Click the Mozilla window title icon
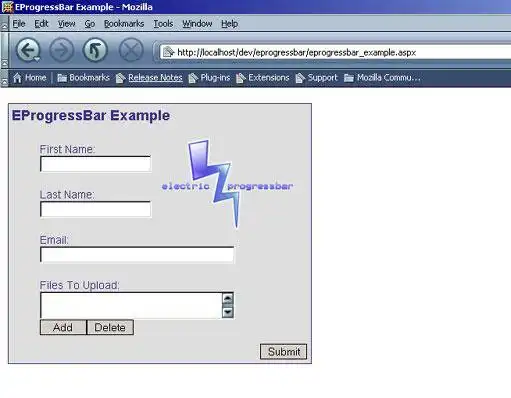511x398 pixels. point(7,7)
